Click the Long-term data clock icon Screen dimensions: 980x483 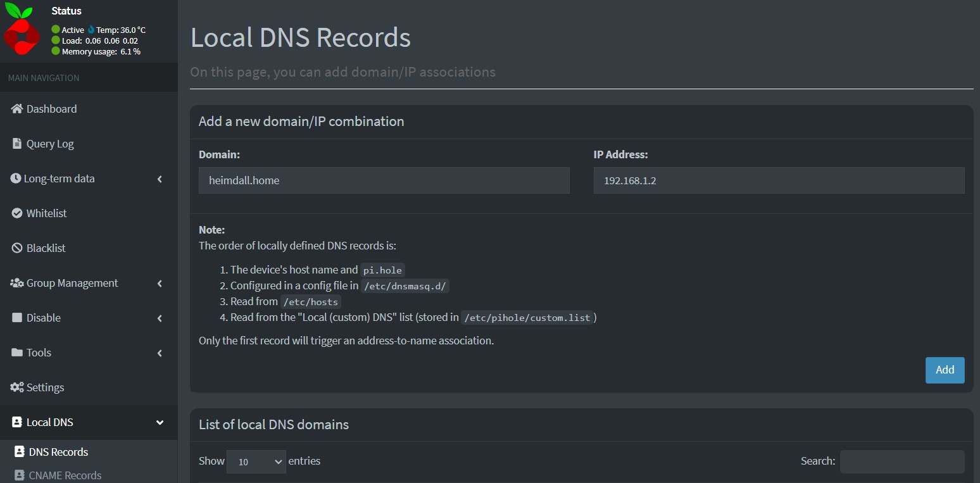16,179
